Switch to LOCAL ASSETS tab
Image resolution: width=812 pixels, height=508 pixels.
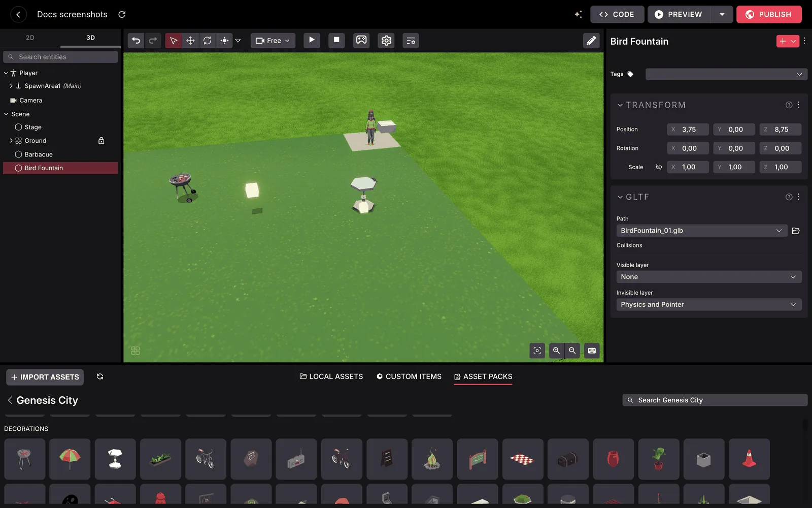click(x=331, y=376)
